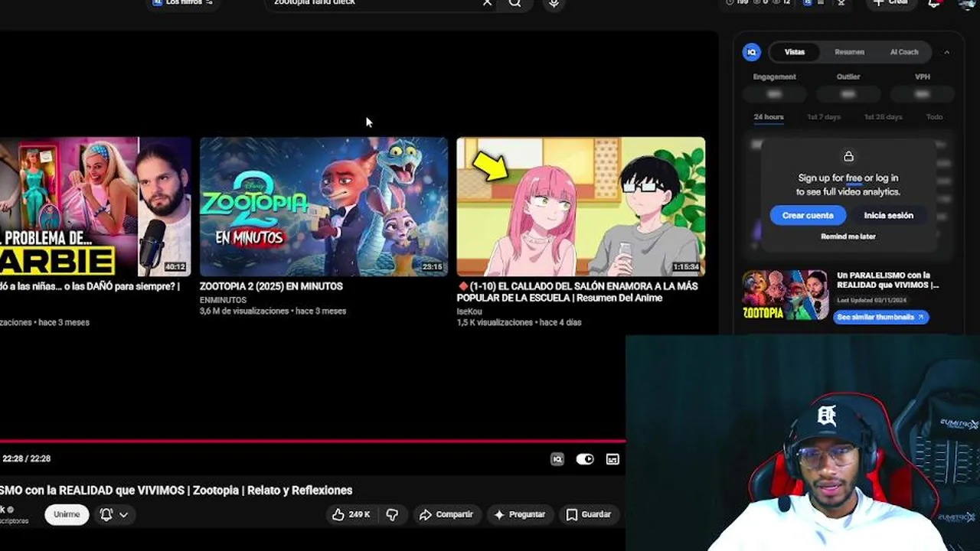Open the ENMINUTOS channel link
Screen dimensions: 980x551
[223, 300]
